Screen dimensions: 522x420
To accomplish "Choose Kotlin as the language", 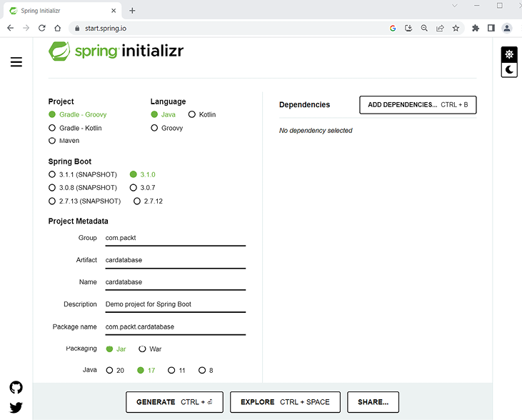I will pos(192,114).
